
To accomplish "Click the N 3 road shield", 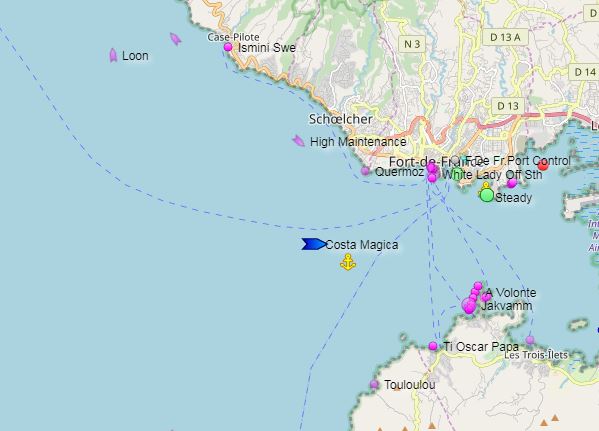I will click(412, 44).
